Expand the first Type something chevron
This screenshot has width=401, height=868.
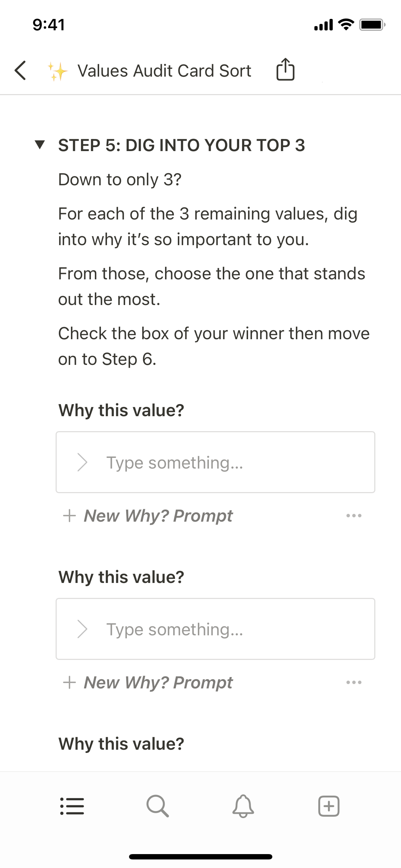(x=82, y=463)
